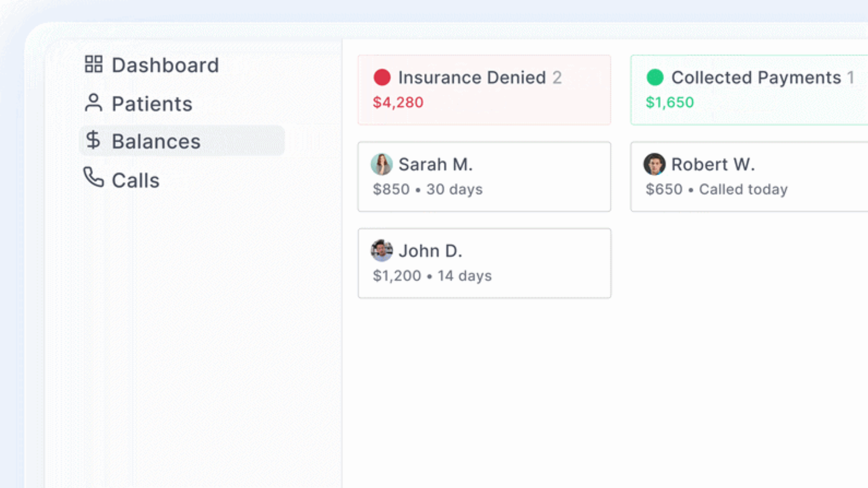868x488 pixels.
Task: Click the red Insurance Denied status dot
Action: 382,77
